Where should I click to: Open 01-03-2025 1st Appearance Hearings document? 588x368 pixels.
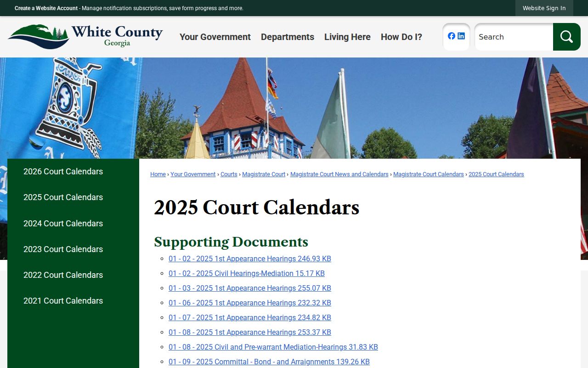click(250, 288)
